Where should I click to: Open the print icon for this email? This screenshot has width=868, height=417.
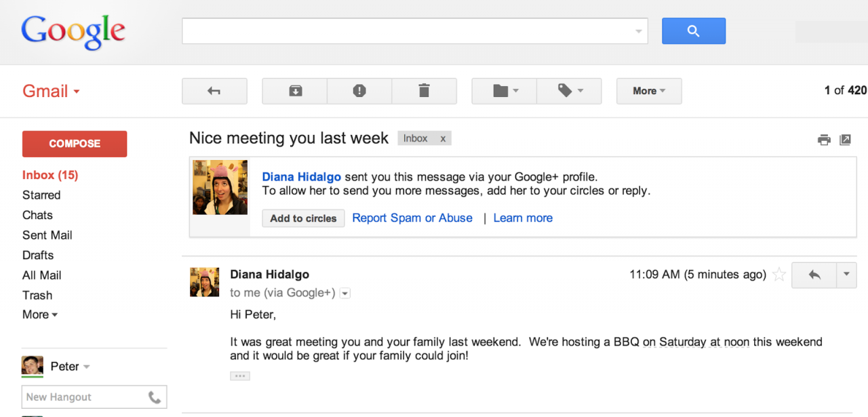823,139
